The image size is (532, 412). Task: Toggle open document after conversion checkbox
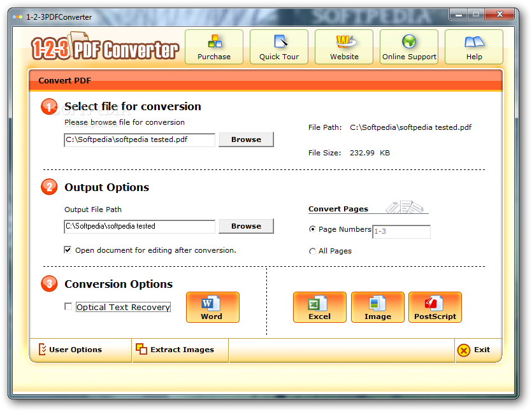click(x=68, y=250)
